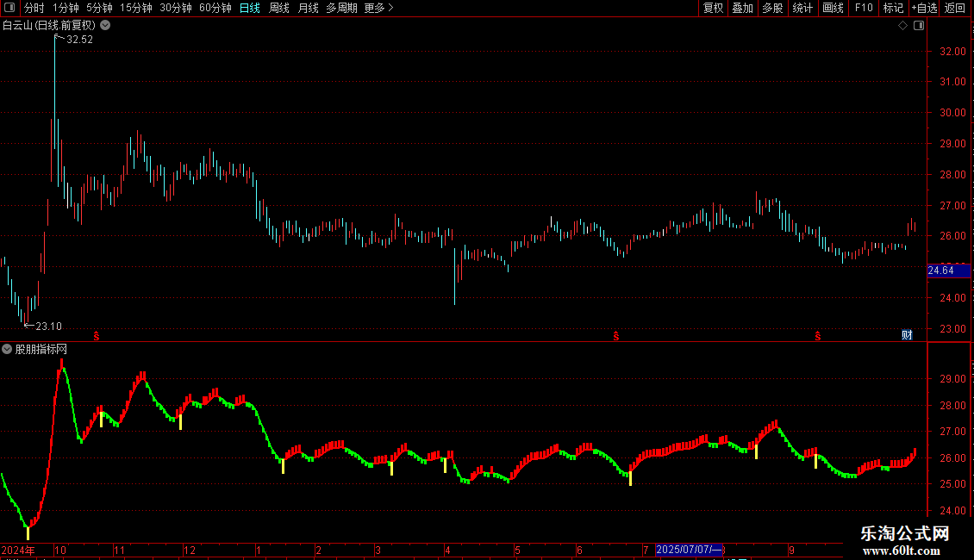This screenshot has height=560, width=974.
Task: Switch to 月线 monthly chart
Action: 308,8
